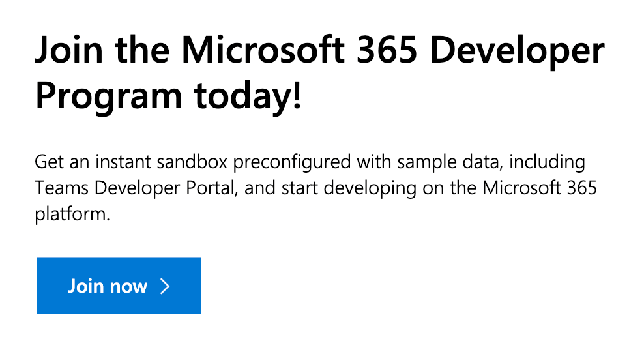Click the 'Join the Microsoft 365 Developer' heading line
Screen dimensions: 644x341
tap(319, 51)
